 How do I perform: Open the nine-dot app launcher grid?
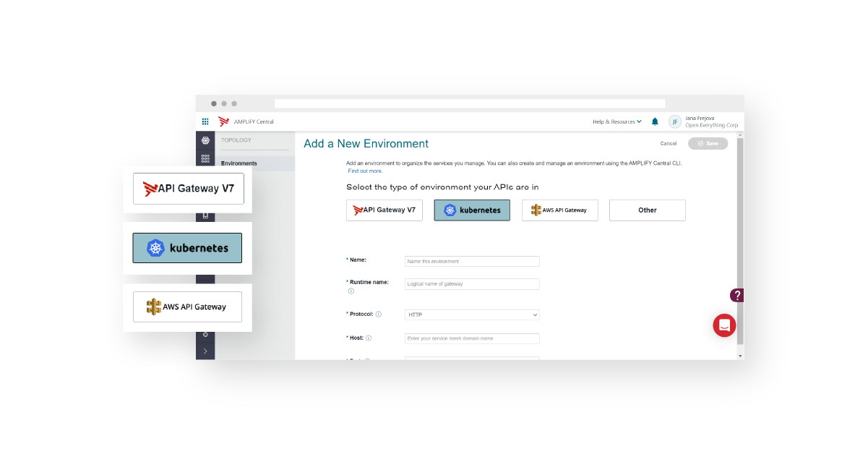(x=205, y=121)
